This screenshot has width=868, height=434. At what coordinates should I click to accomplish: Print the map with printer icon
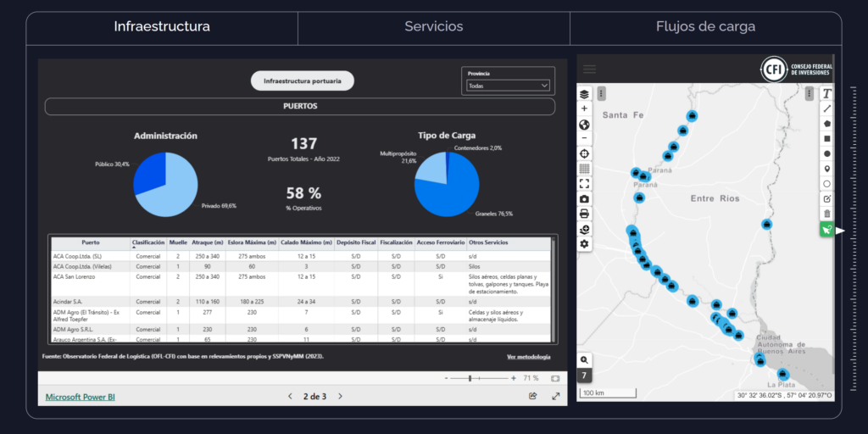click(584, 214)
